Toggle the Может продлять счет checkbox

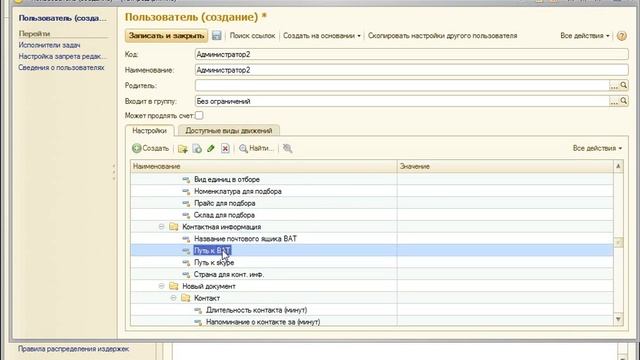tap(199, 116)
